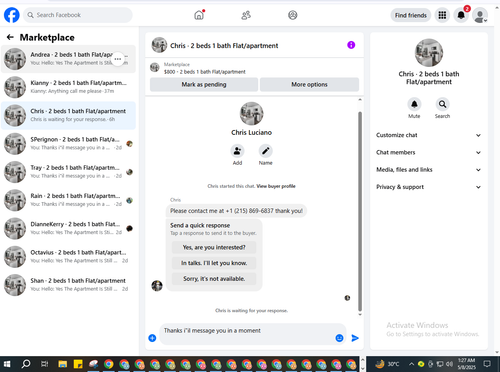Open the emoji picker in the message box
The image size is (500, 372).
(339, 338)
